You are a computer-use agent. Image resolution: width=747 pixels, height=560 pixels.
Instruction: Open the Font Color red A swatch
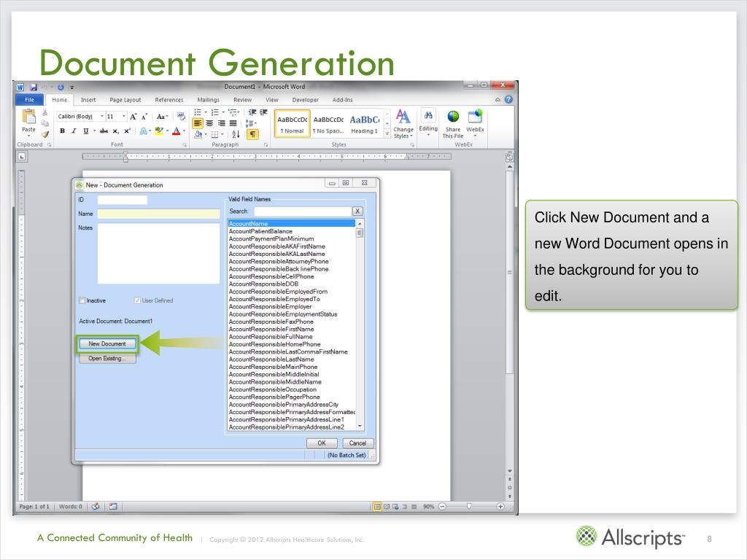177,131
